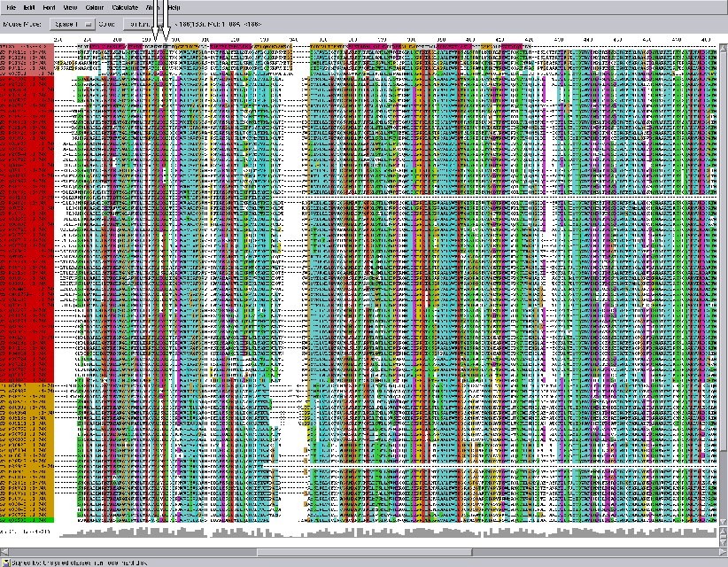Open the Font menu
The image size is (728, 567).
tap(50, 7)
